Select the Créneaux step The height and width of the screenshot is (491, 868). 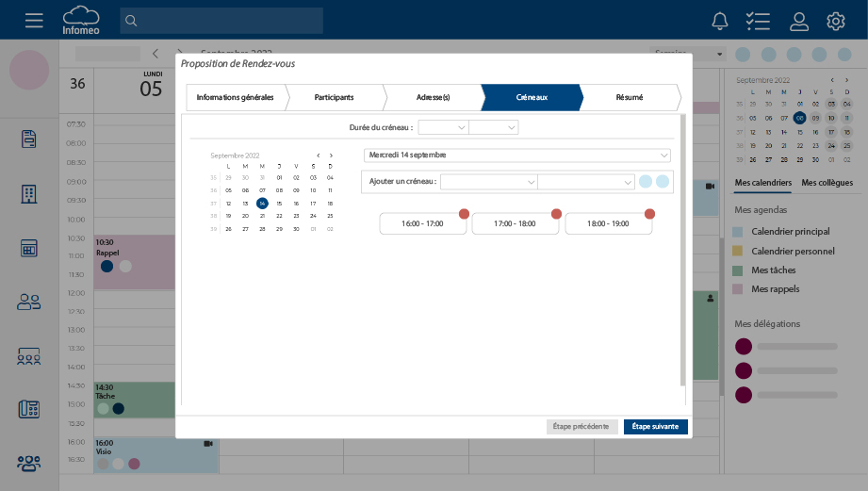(x=532, y=97)
